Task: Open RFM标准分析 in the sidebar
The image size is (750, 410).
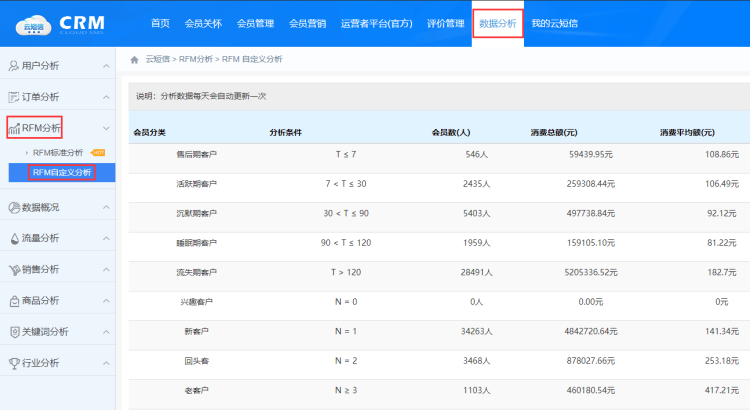Action: pos(58,153)
